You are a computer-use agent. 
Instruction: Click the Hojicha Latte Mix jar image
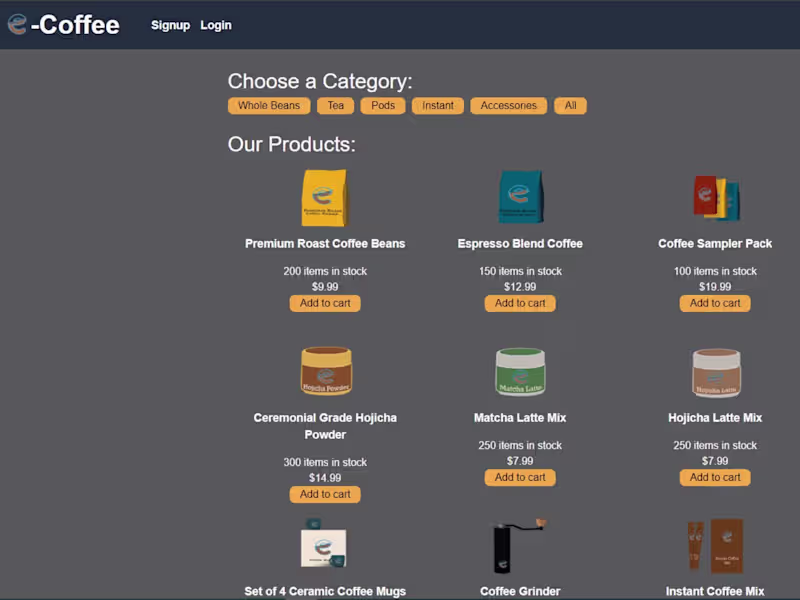pos(716,372)
